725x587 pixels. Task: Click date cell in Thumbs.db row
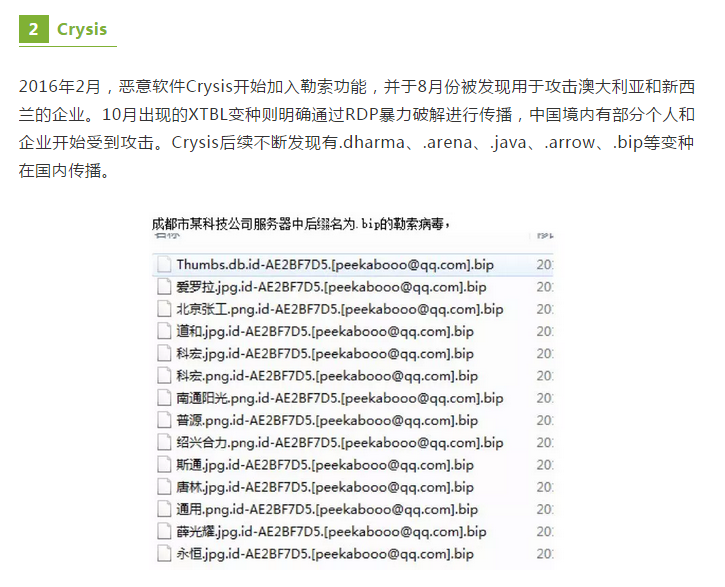tap(545, 265)
